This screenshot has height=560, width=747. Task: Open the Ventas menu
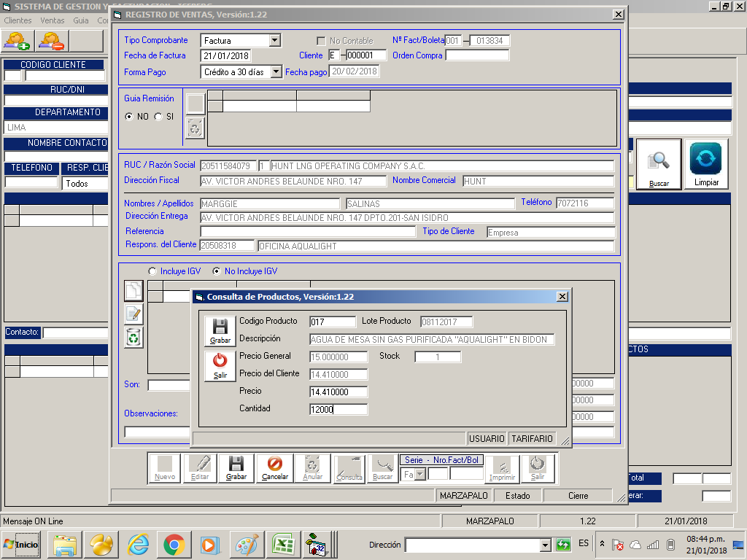point(53,20)
